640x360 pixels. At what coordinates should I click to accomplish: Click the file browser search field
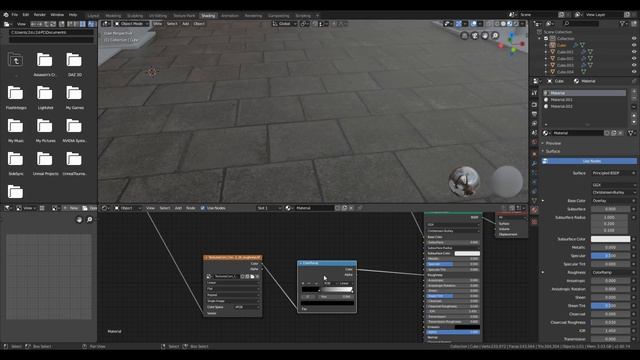tap(51, 40)
